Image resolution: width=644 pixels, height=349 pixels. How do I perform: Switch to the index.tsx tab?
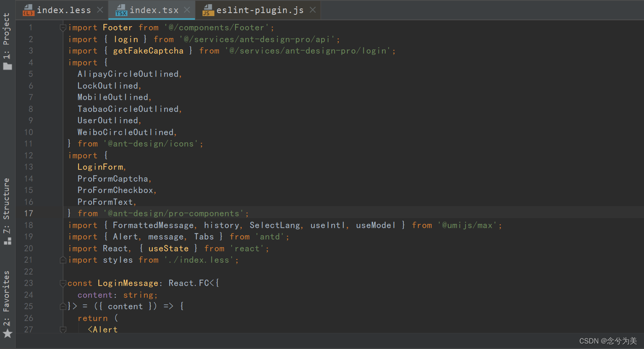point(154,10)
